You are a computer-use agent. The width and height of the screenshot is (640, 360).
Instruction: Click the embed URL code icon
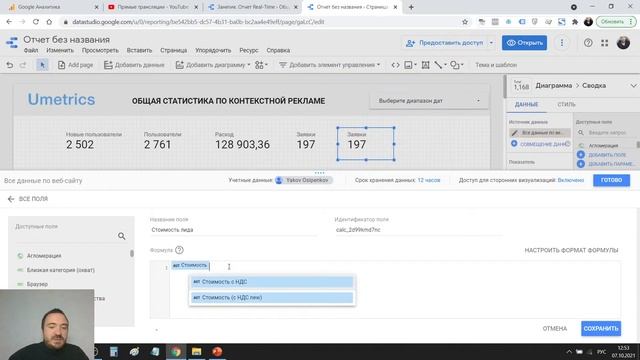coord(395,65)
